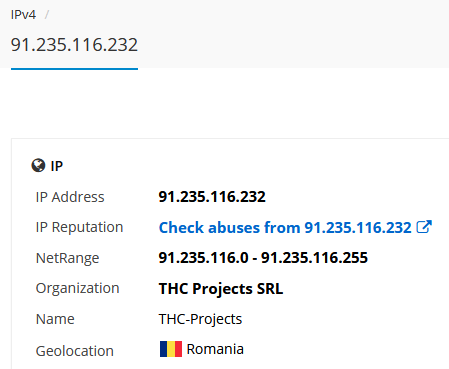Click the Romania geolocation text
This screenshot has width=449, height=369.
(215, 349)
